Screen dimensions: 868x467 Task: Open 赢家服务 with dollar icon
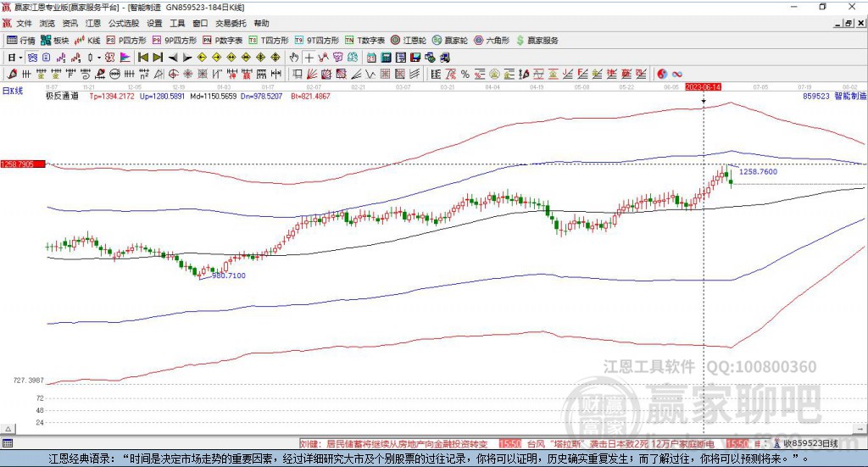point(537,41)
